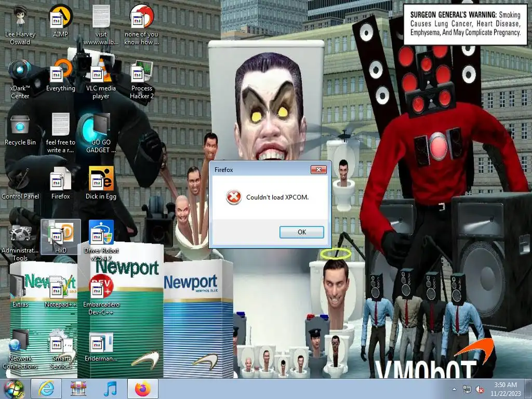Image resolution: width=532 pixels, height=399 pixels.
Task: Click the blue music note taskbar icon
Action: tap(110, 389)
